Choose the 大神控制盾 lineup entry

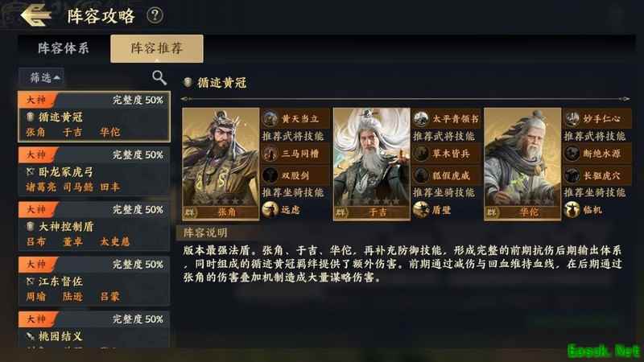[x=94, y=226]
